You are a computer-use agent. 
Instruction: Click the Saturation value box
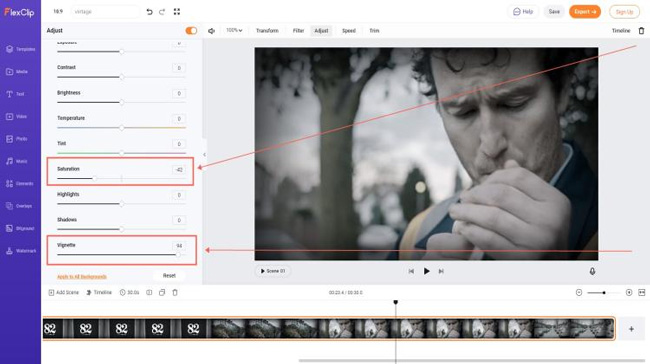pyautogui.click(x=179, y=170)
